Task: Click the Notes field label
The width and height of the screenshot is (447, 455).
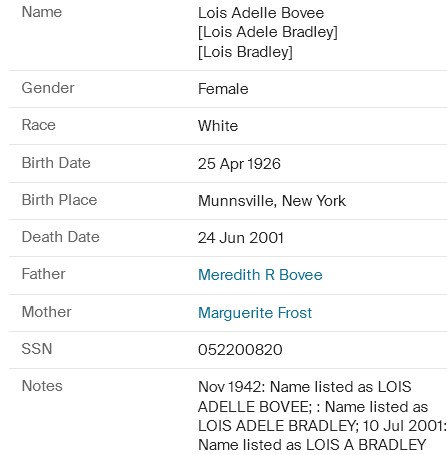Action: [x=42, y=386]
